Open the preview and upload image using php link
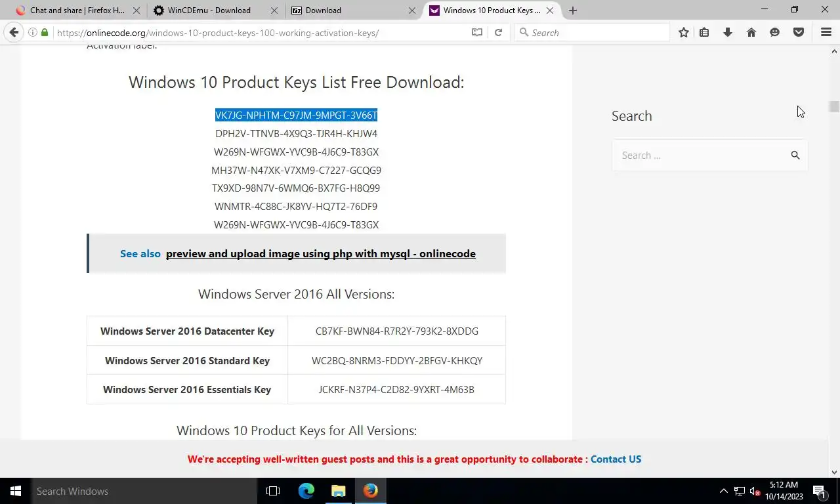The image size is (840, 504). 321,253
